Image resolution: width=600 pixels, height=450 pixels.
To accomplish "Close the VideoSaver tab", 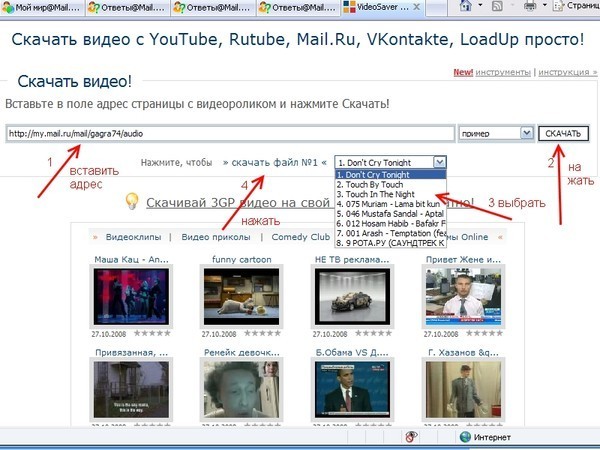I will click(x=417, y=7).
